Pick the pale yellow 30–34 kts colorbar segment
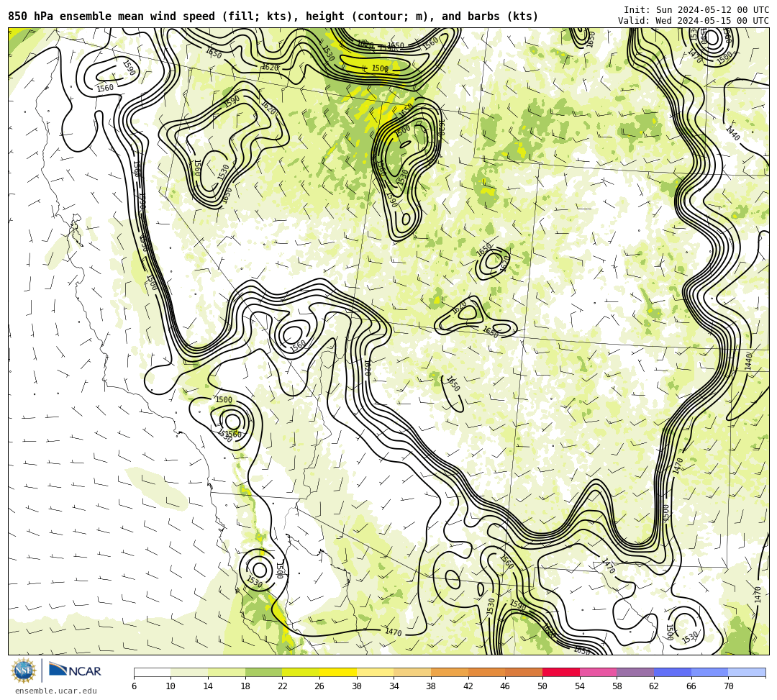This screenshot has height=700, width=777. tap(375, 672)
